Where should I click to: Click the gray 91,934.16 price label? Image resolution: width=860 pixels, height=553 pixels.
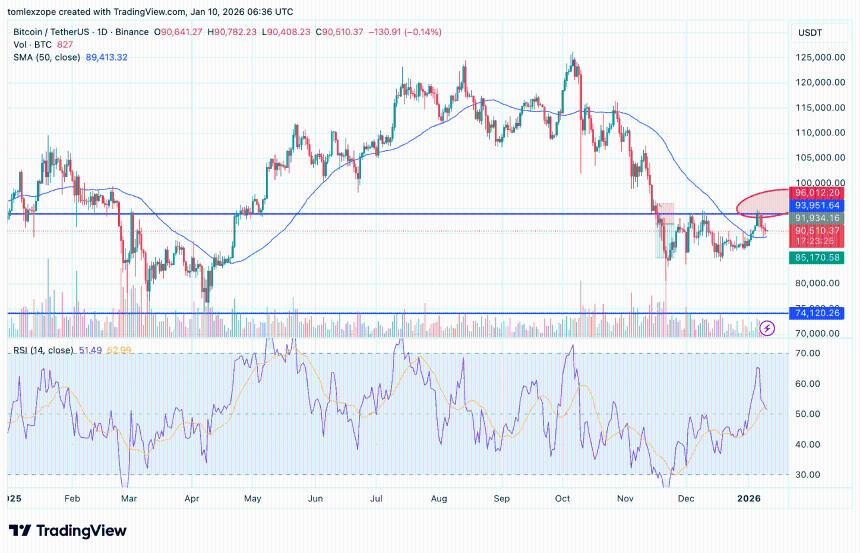(x=819, y=218)
